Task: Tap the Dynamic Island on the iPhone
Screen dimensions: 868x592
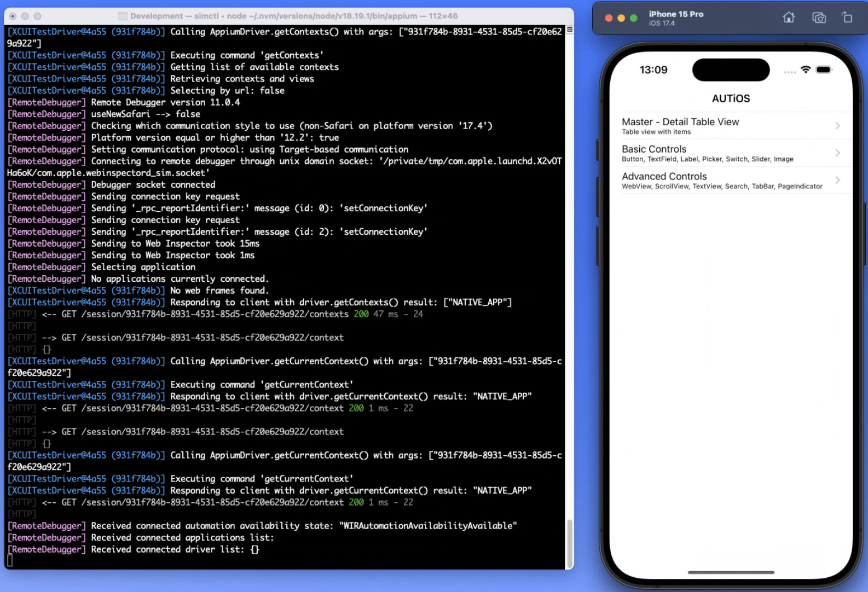Action: (x=731, y=70)
